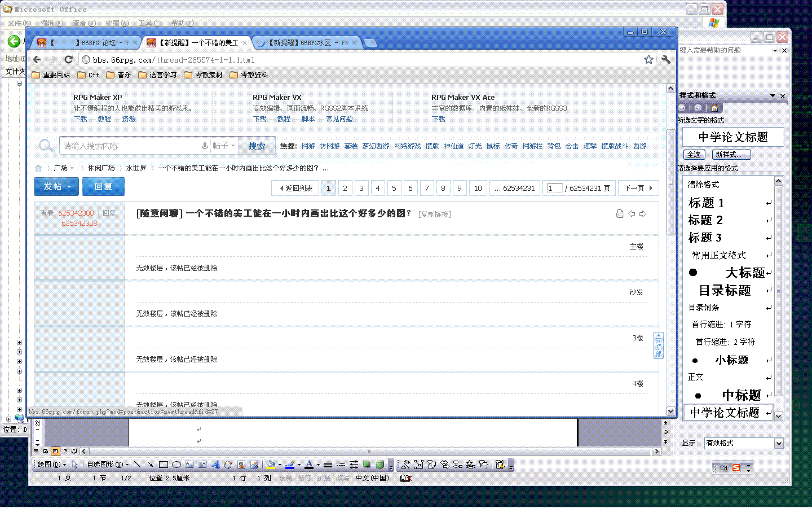Switch Word to Reading Layout view button
The image size is (812, 508).
[x=74, y=451]
